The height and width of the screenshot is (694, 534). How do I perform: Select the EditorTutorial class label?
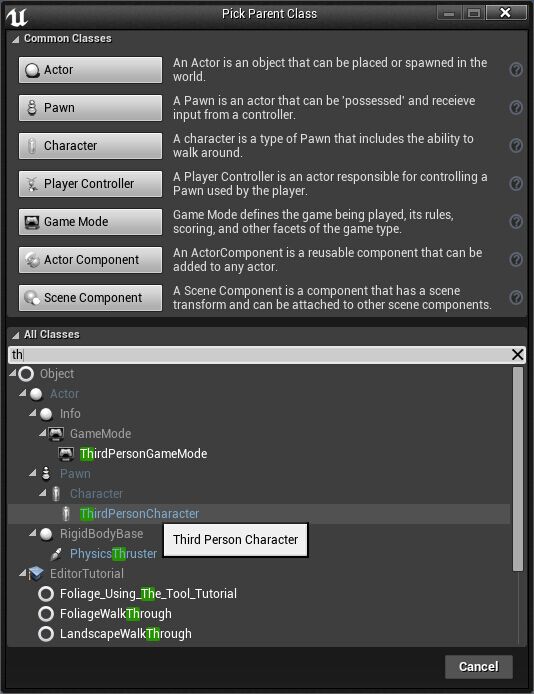87,574
